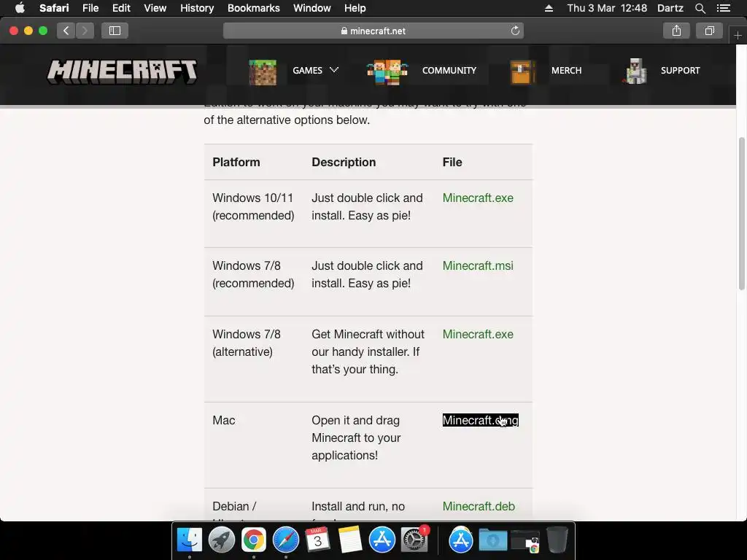Screen dimensions: 747x560
Task: Open the View menu
Action: (155, 8)
